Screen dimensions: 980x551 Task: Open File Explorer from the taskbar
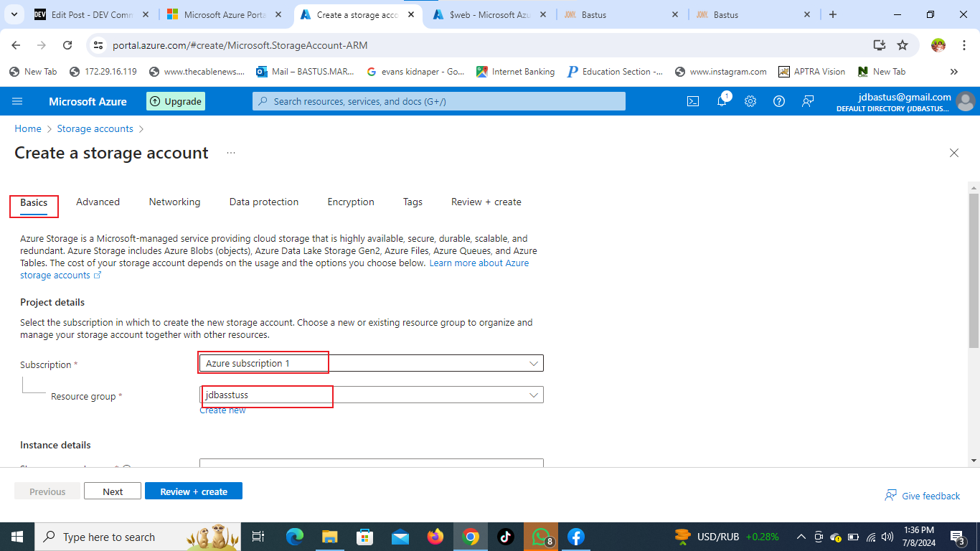click(x=329, y=537)
